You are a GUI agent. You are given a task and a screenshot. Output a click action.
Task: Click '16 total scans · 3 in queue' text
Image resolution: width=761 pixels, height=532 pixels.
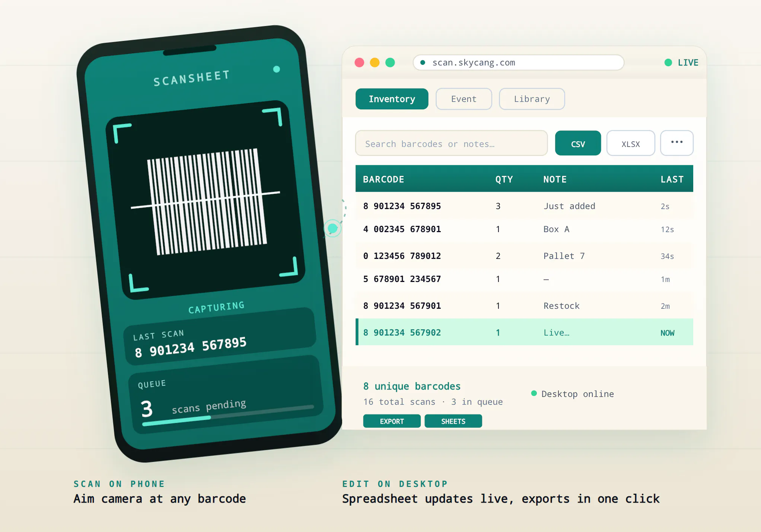(433, 402)
